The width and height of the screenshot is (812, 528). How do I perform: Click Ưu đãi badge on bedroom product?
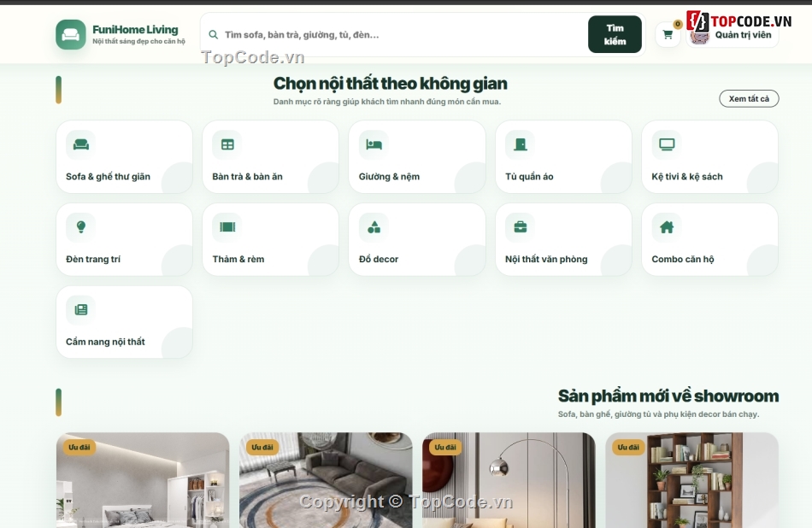[x=79, y=447]
